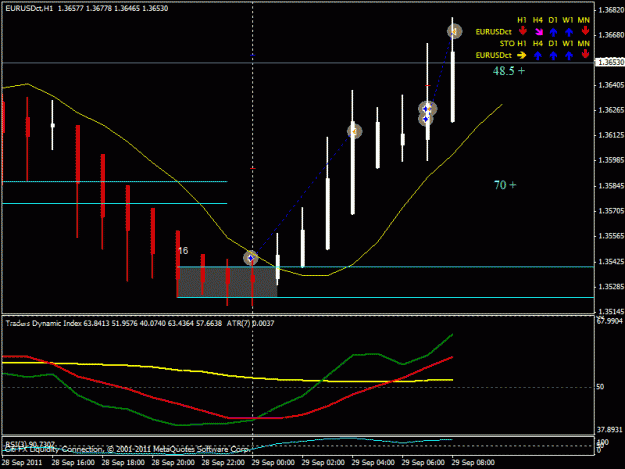This screenshot has height=469, width=625.
Task: Click the 1.35705 price scale label
Action: point(611,211)
